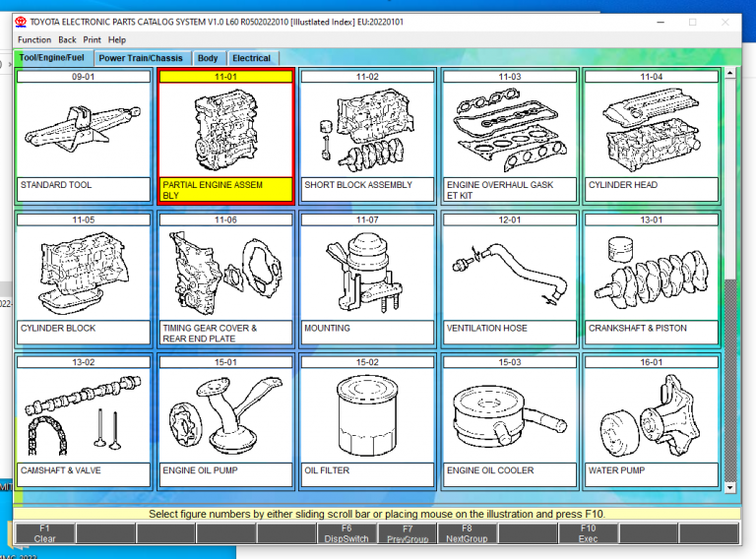Open the Cylinder Block illustration
Viewport: 756px width, 559px height.
pyautogui.click(x=84, y=273)
